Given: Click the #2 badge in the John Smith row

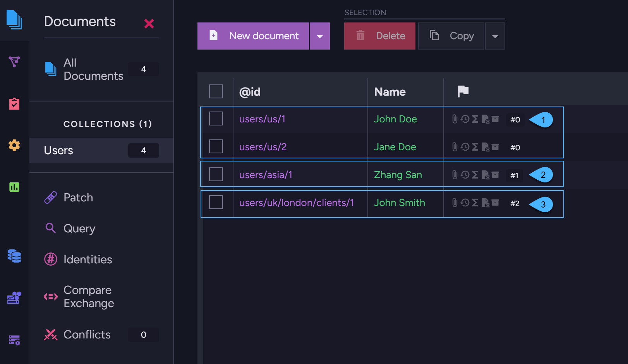Looking at the screenshot, I should pyautogui.click(x=515, y=203).
